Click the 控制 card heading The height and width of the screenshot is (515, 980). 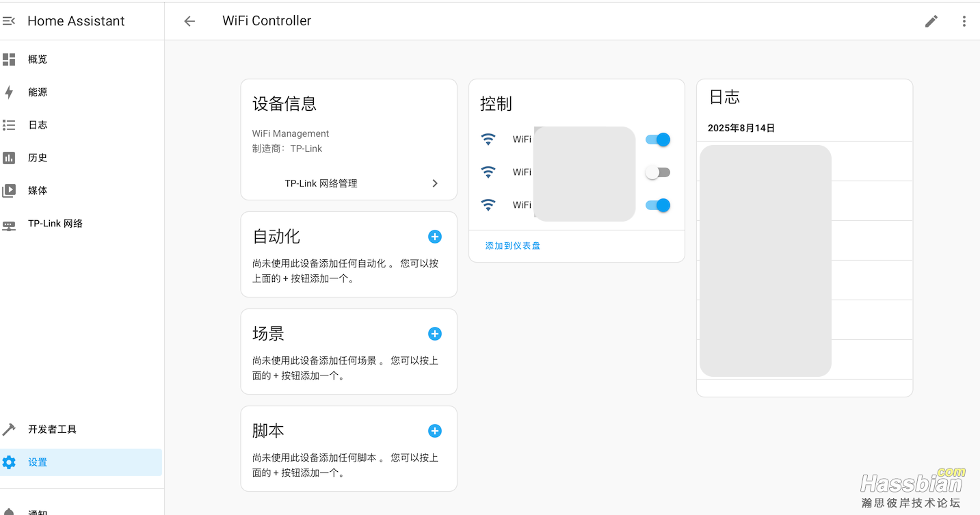(496, 104)
